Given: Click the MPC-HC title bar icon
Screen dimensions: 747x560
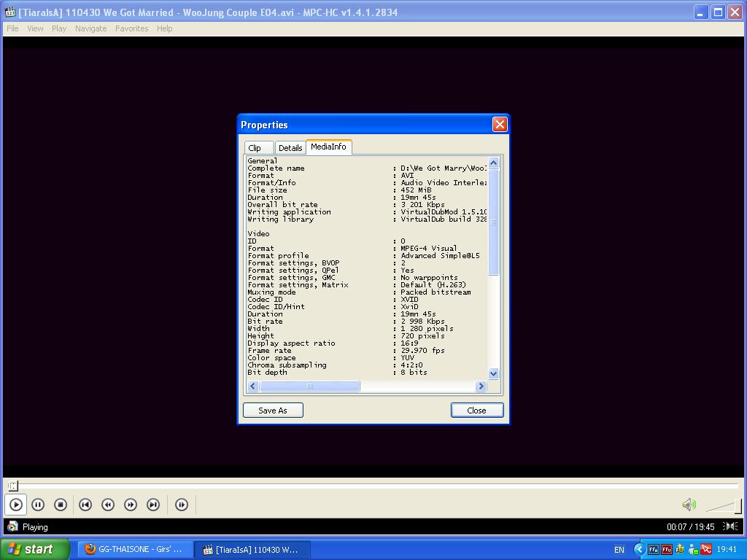Looking at the screenshot, I should pyautogui.click(x=10, y=12).
